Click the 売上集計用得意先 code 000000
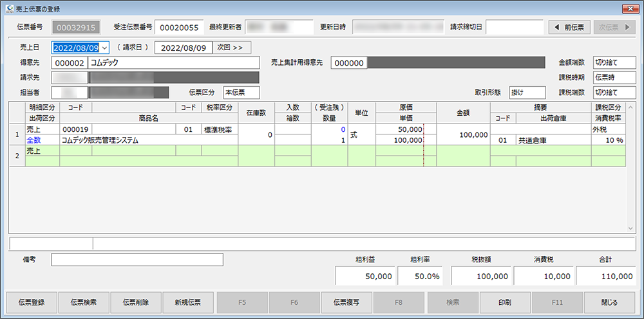The image size is (644, 319). 348,63
